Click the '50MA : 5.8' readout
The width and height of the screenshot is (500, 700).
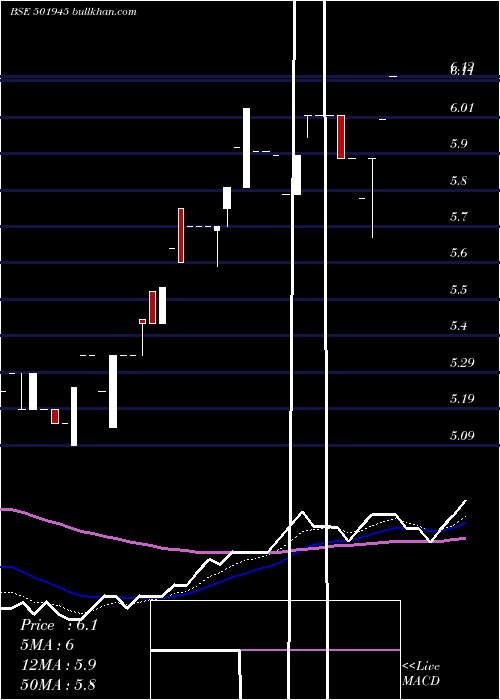(x=58, y=684)
